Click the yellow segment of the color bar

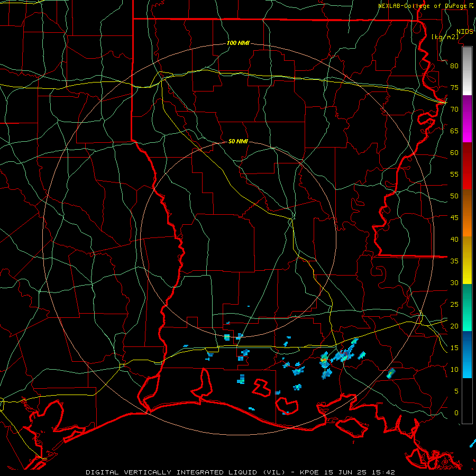[x=467, y=260]
